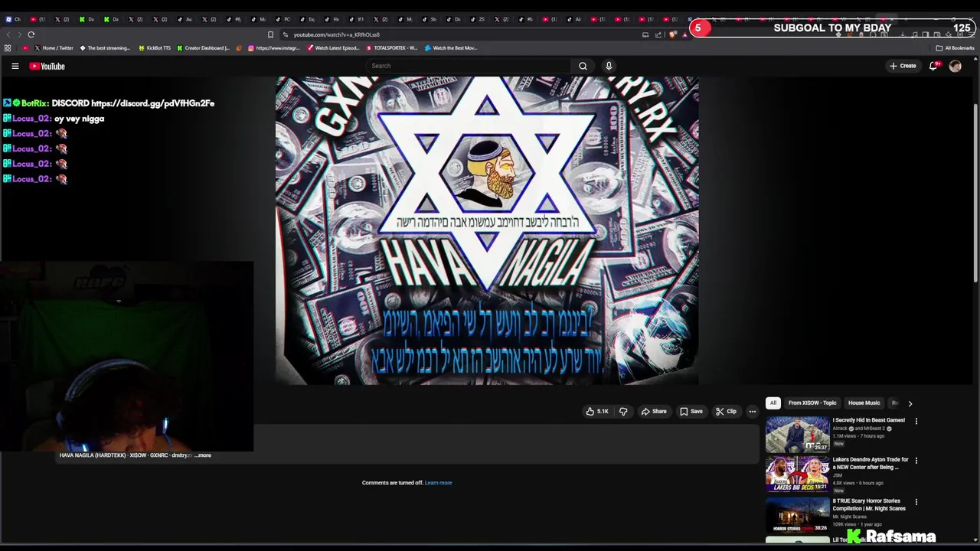
Task: Open Home / Twitter bookmark
Action: click(x=54, y=48)
